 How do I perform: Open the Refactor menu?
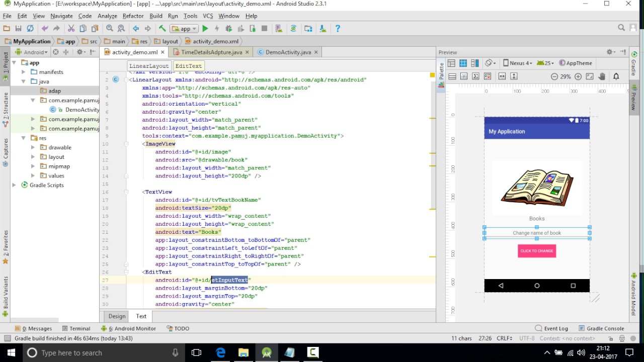pos(133,16)
